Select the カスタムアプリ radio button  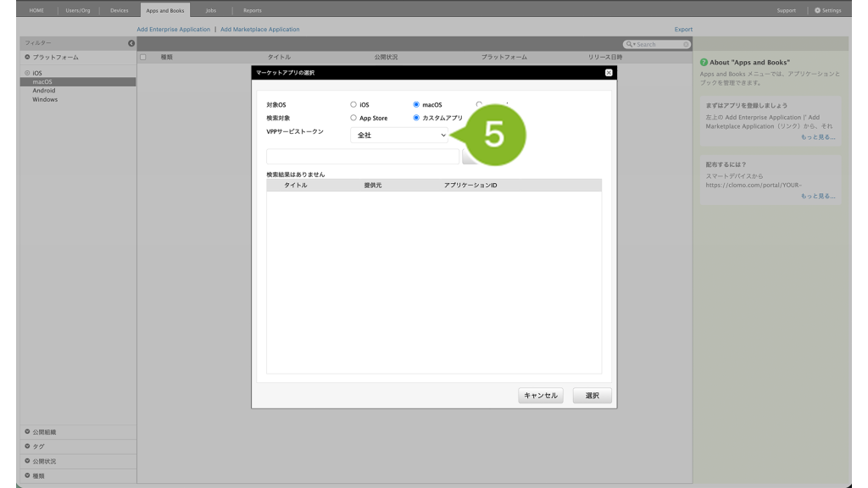point(416,118)
